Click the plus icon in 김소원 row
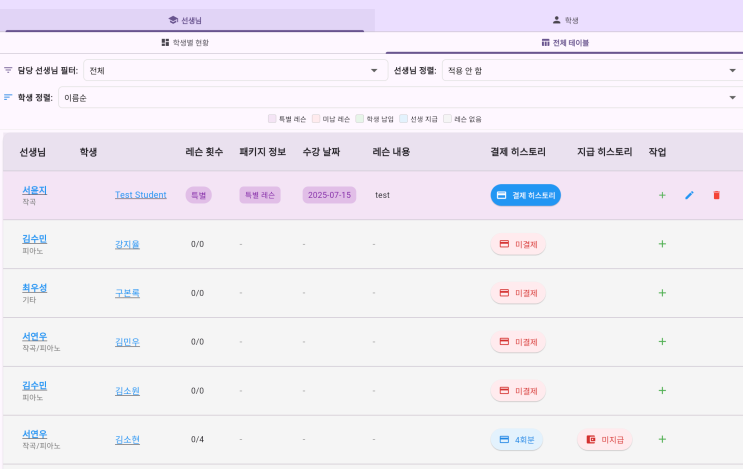 click(x=662, y=390)
